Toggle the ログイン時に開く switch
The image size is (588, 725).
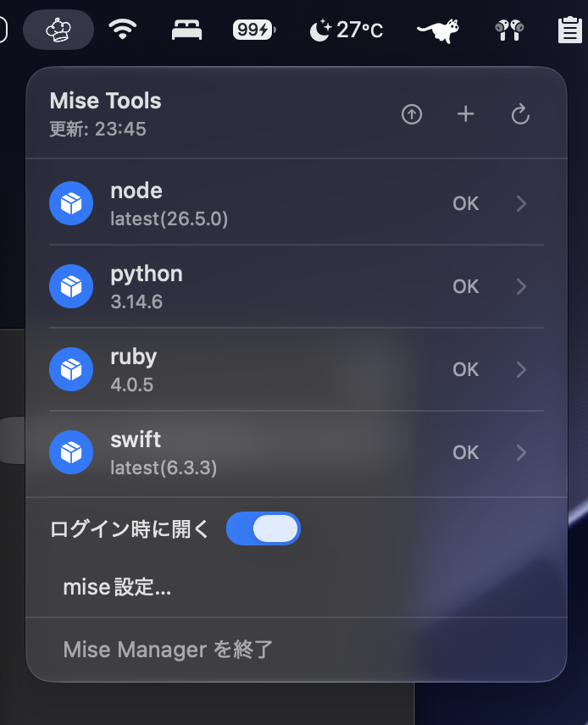point(263,529)
